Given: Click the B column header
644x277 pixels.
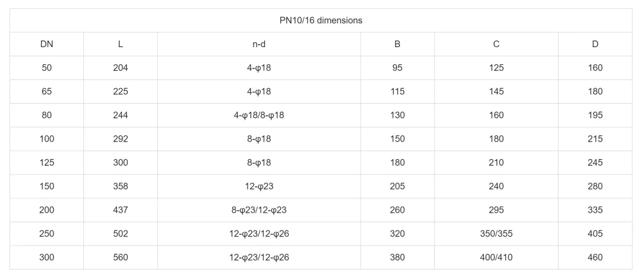Looking at the screenshot, I should point(397,44).
